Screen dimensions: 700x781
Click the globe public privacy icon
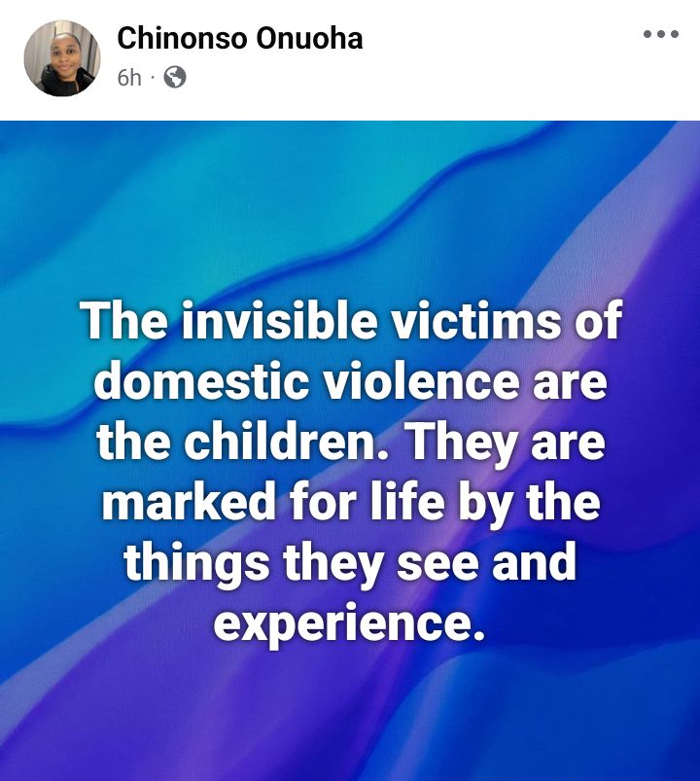click(175, 77)
